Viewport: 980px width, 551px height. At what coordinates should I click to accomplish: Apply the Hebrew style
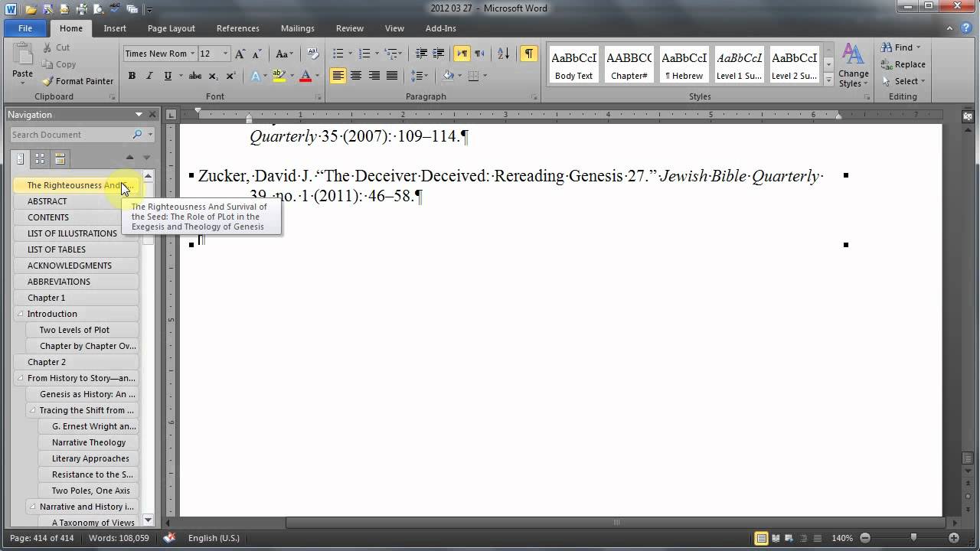coord(684,65)
